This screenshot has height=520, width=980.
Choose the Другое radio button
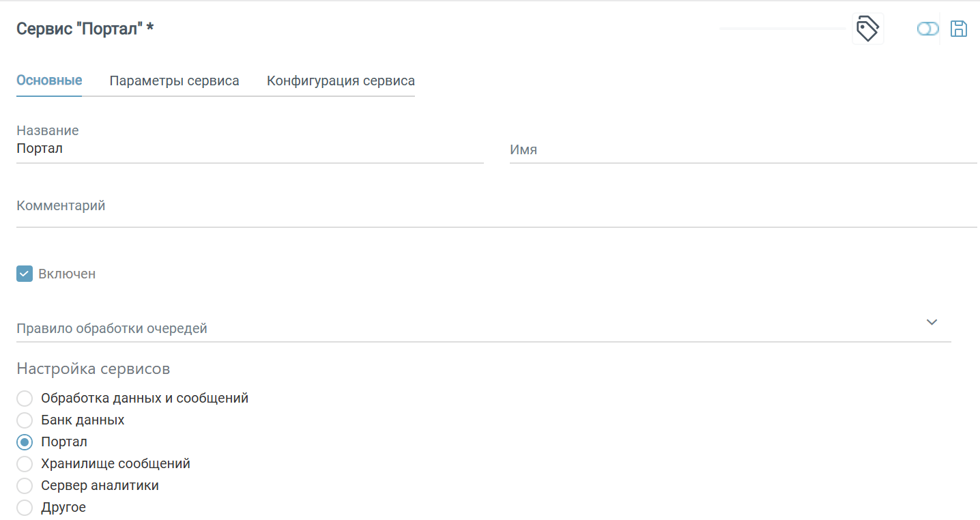[25, 507]
